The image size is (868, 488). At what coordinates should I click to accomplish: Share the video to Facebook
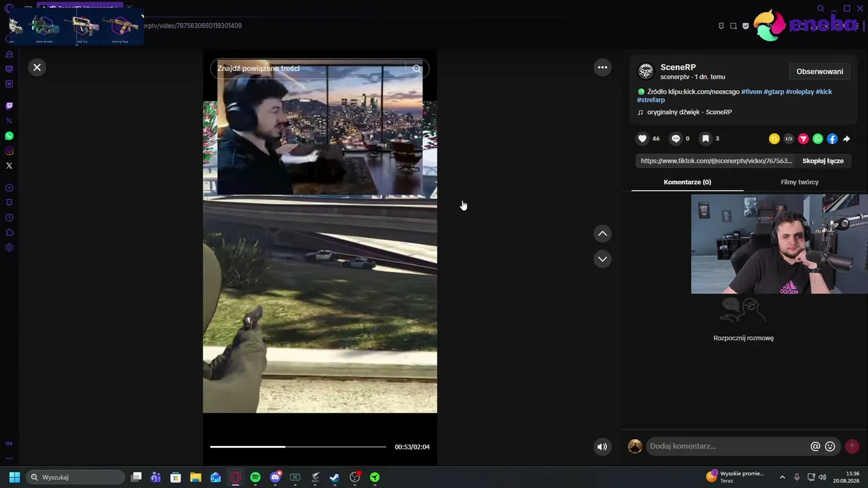tap(832, 139)
